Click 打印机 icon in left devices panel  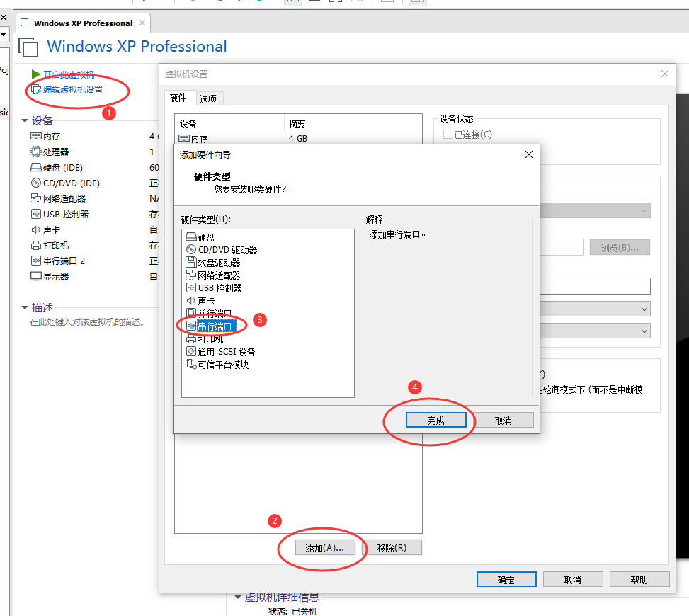pos(35,245)
